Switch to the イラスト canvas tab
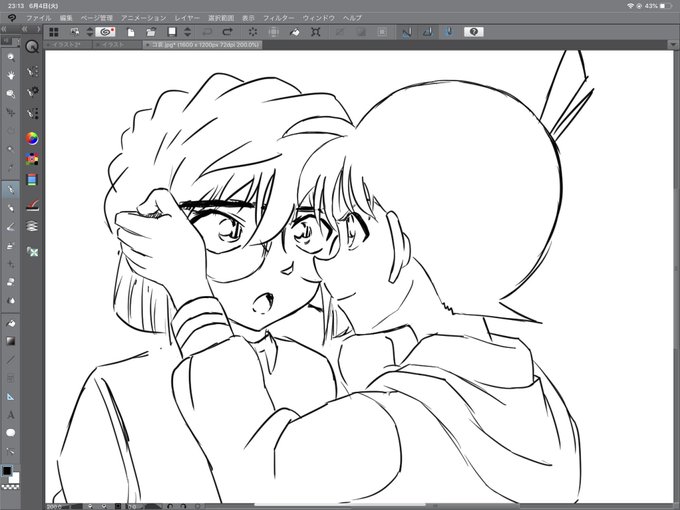The image size is (680, 510). [117, 45]
